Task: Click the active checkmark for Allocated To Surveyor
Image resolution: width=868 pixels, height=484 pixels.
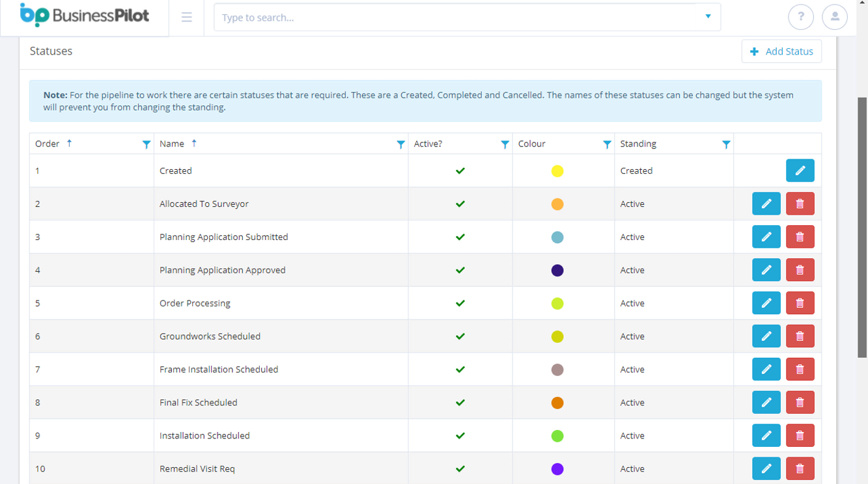Action: point(460,204)
